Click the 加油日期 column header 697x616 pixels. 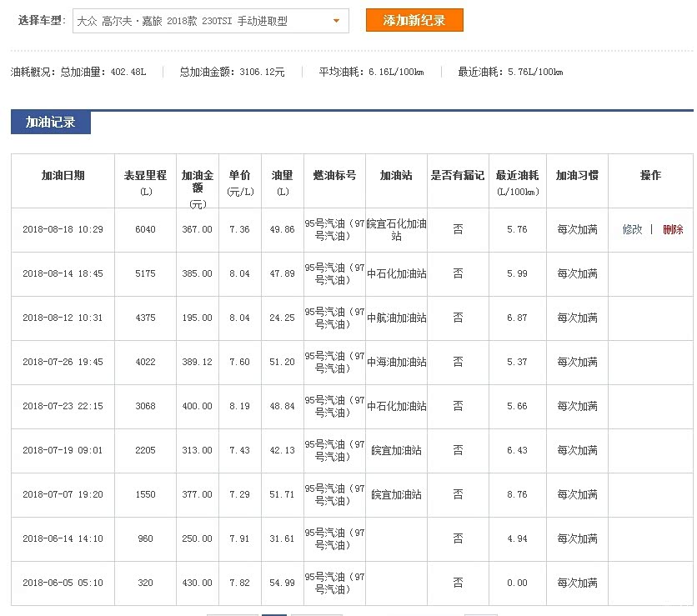click(63, 176)
